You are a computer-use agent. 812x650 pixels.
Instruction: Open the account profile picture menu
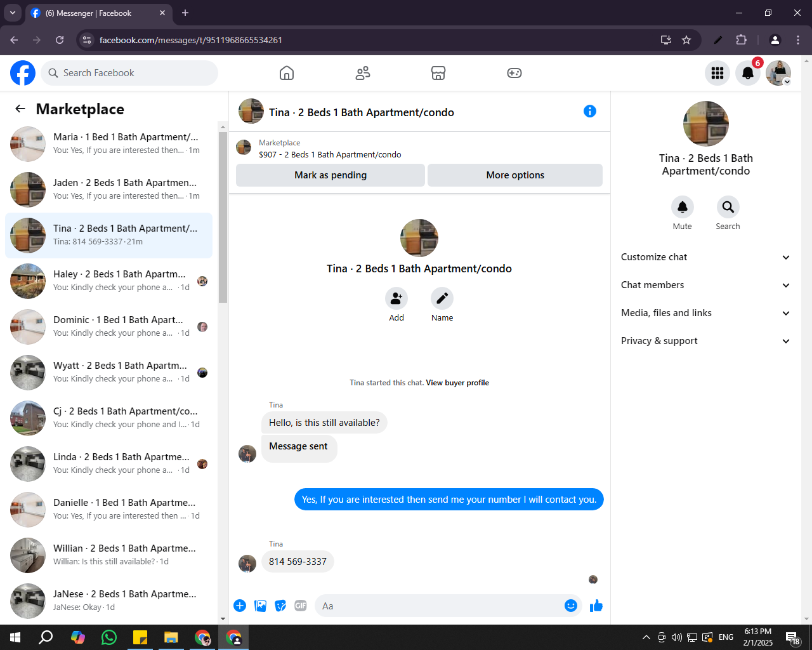click(778, 73)
